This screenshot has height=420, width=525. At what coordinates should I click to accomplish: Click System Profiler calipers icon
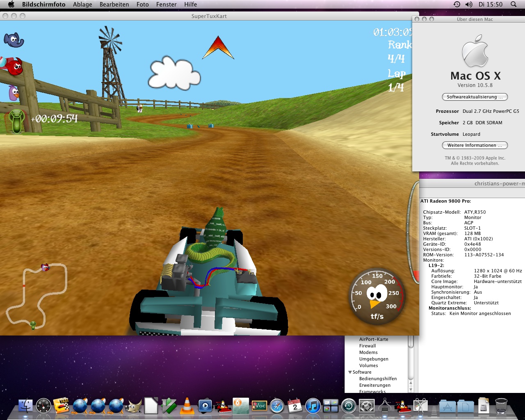point(385,405)
